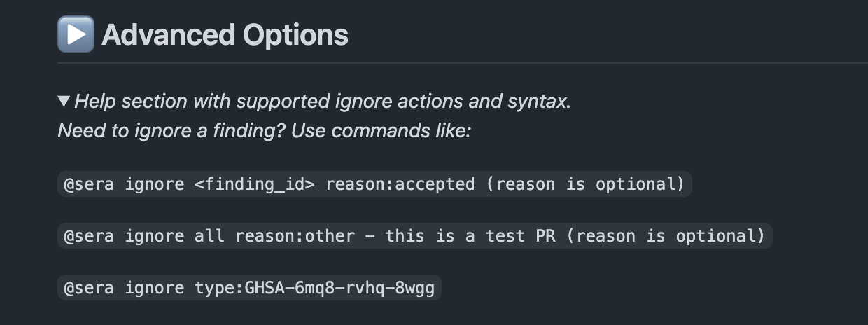Click the @sera mention in the second command

click(x=90, y=236)
